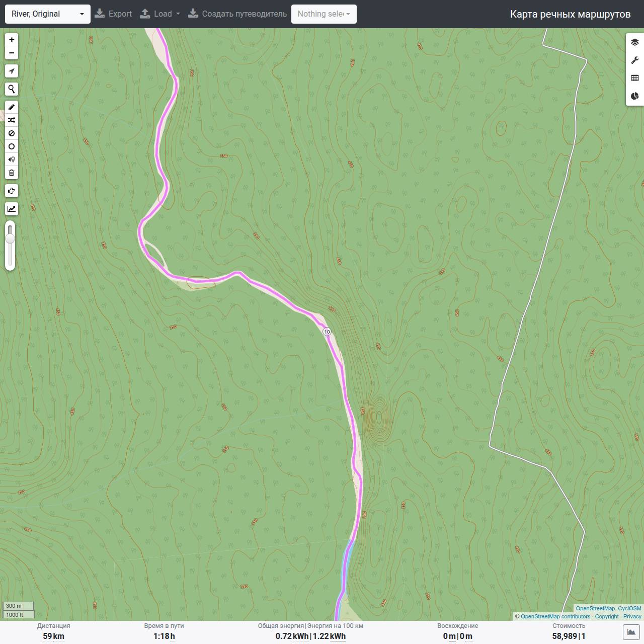Screen dimensions: 644x644
Task: Toggle the bottom-right profile chart button
Action: 631,632
